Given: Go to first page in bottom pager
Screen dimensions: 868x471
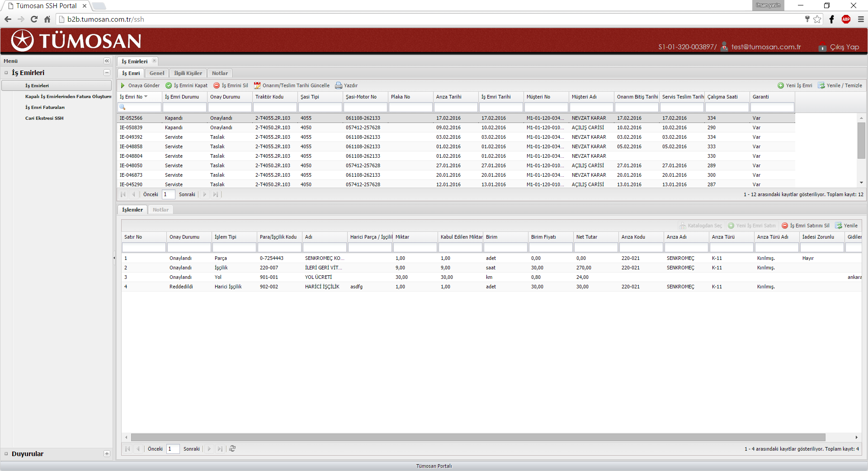Looking at the screenshot, I should pyautogui.click(x=127, y=449).
